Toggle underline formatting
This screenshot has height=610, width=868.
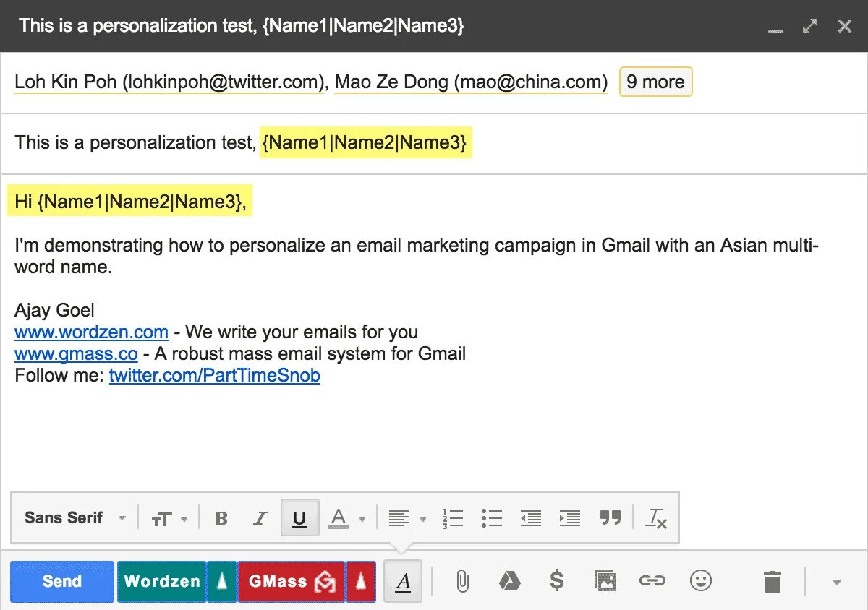tap(299, 517)
